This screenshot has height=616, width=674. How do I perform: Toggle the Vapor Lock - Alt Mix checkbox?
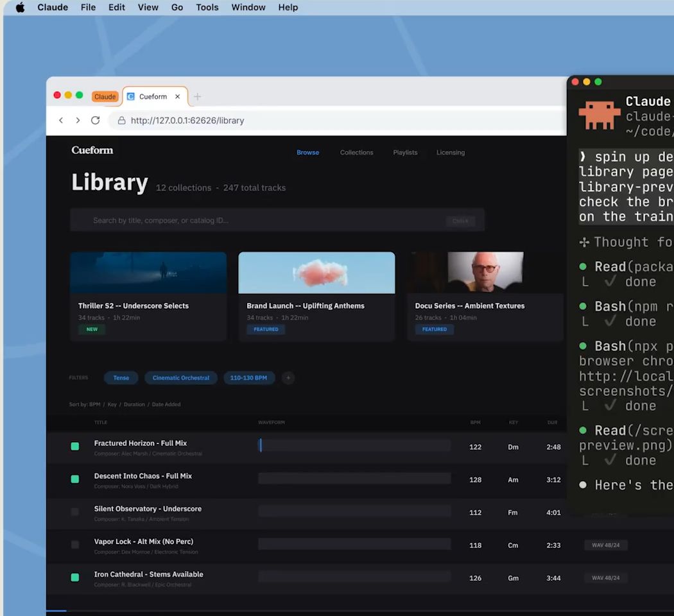tap(75, 545)
